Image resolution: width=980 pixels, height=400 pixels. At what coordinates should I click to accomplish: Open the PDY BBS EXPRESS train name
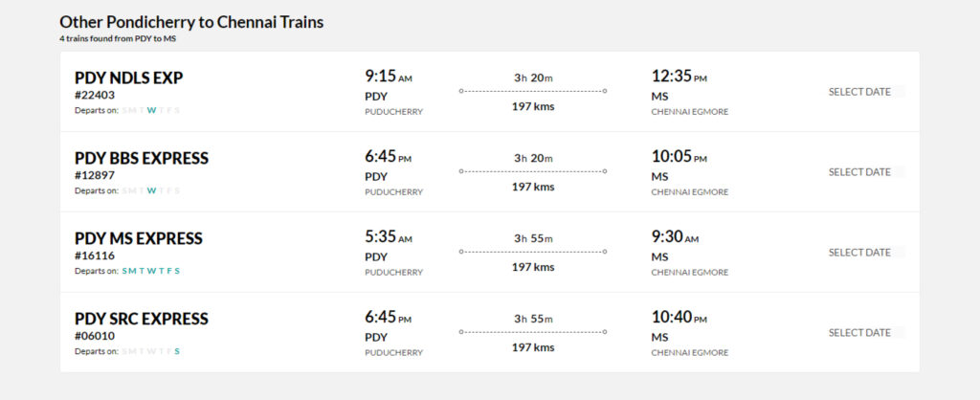[x=142, y=158]
